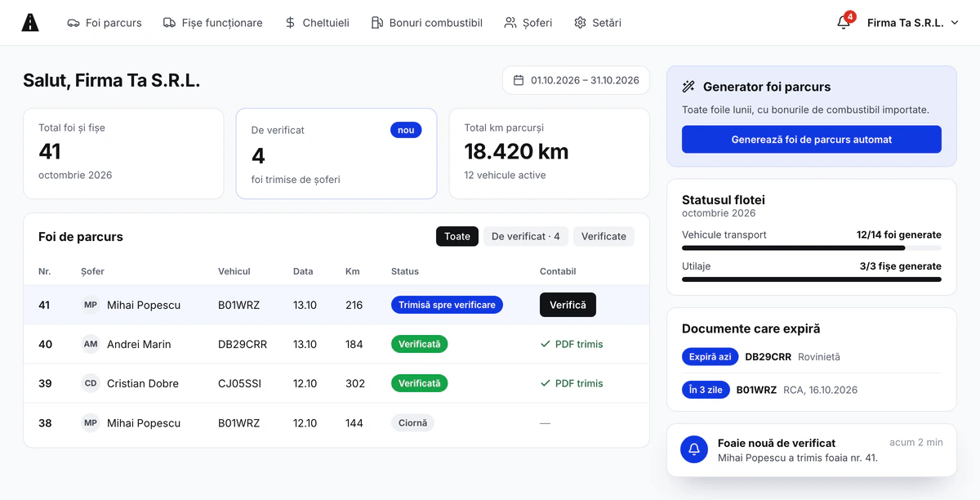This screenshot has width=980, height=500.
Task: Click Rovinietă document label
Action: pyautogui.click(x=819, y=357)
